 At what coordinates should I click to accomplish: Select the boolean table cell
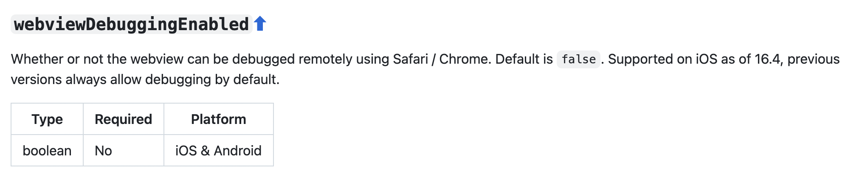click(47, 151)
